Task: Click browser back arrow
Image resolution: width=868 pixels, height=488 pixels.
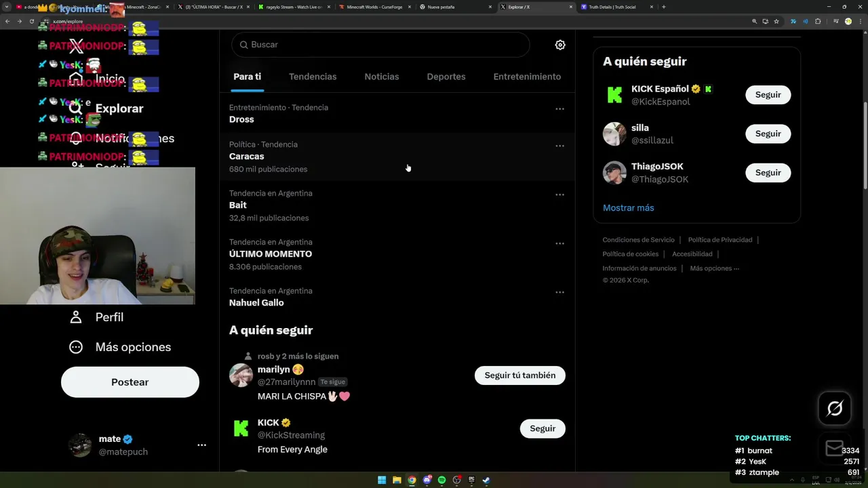Action: [x=7, y=21]
